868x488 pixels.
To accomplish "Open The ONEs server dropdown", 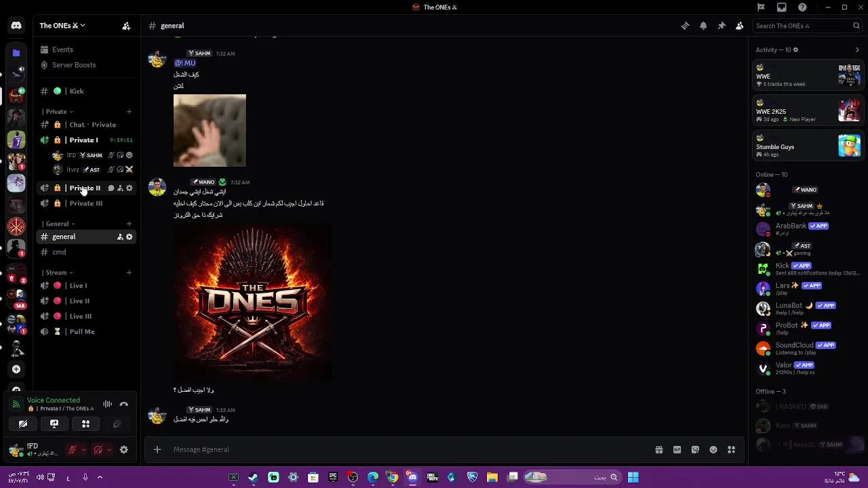I will tap(62, 26).
